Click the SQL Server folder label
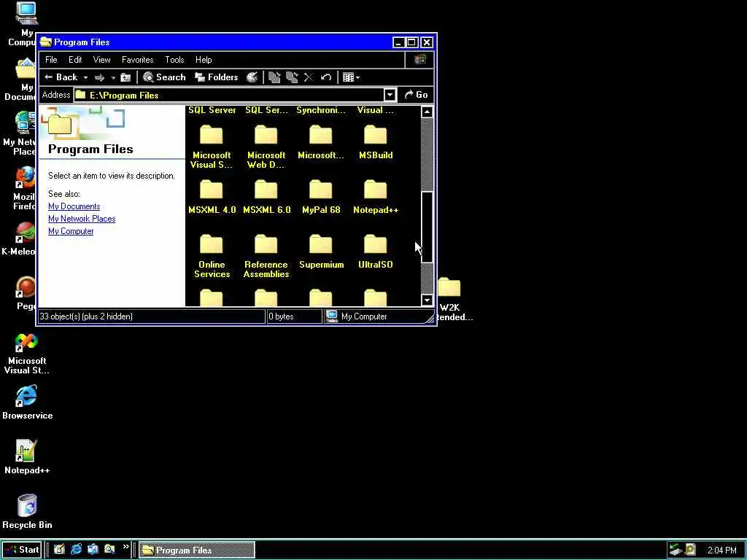747x560 pixels. pyautogui.click(x=212, y=110)
